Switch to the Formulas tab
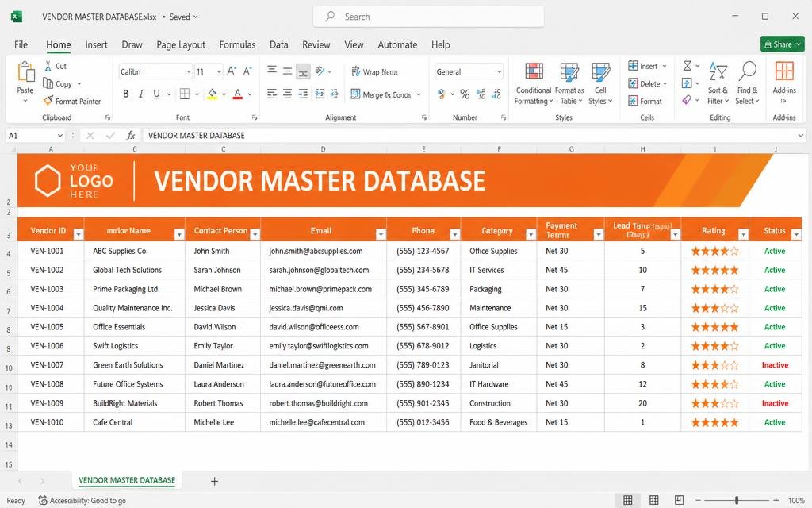The image size is (812, 508). (237, 44)
